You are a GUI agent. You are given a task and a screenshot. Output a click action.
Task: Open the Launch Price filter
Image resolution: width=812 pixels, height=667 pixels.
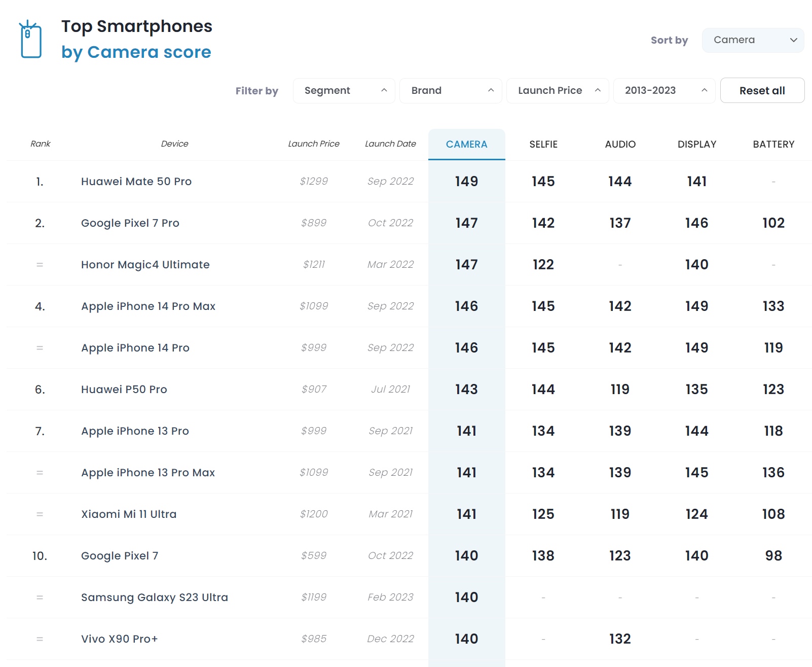[558, 91]
